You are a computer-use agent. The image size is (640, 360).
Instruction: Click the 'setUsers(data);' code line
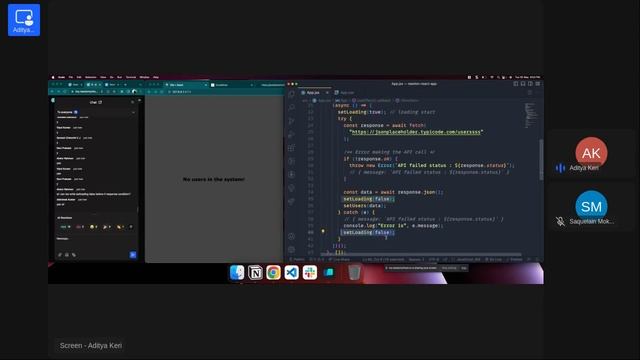pos(364,205)
